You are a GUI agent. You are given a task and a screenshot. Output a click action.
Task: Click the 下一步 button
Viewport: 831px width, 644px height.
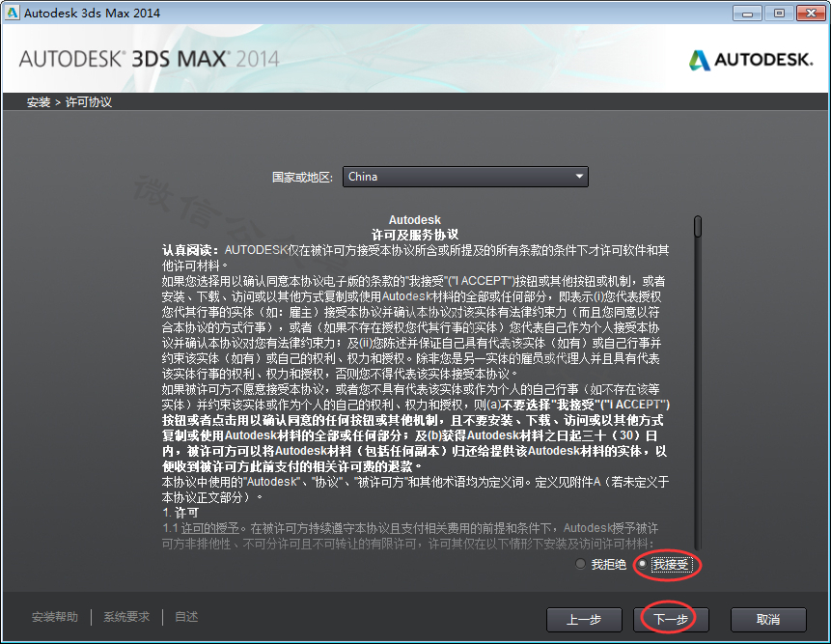(x=671, y=619)
